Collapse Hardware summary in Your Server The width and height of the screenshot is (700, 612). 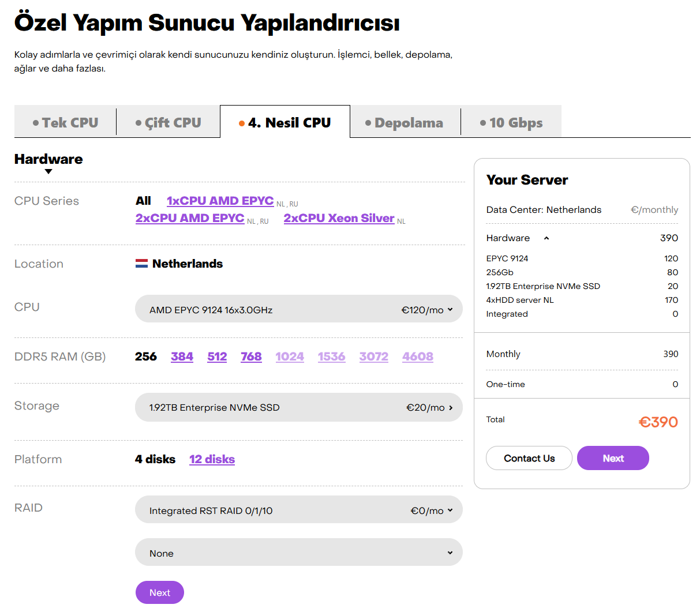coord(546,238)
